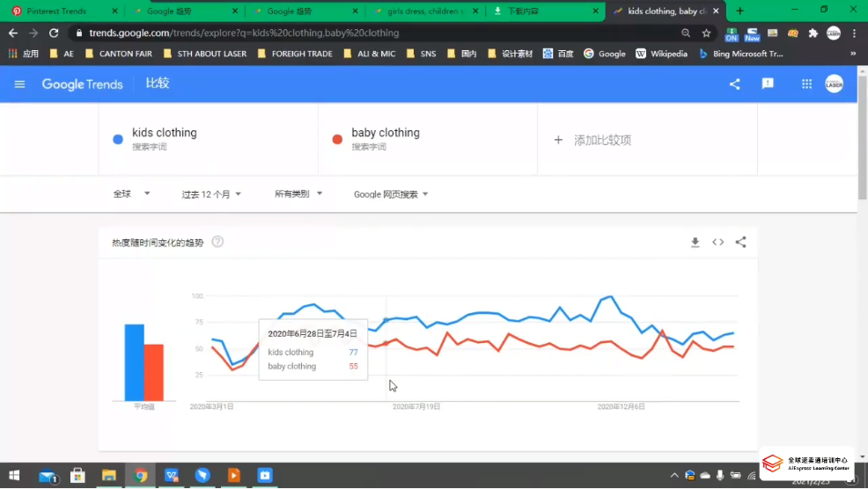Expand the 所有类别 category dropdown

(x=298, y=194)
